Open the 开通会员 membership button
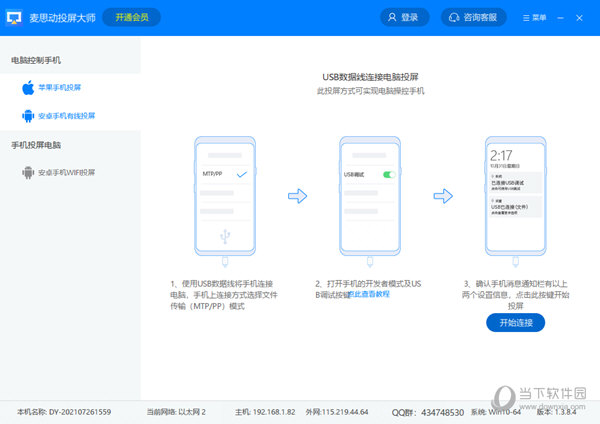Screen dimensions: 600x424 pos(132,17)
